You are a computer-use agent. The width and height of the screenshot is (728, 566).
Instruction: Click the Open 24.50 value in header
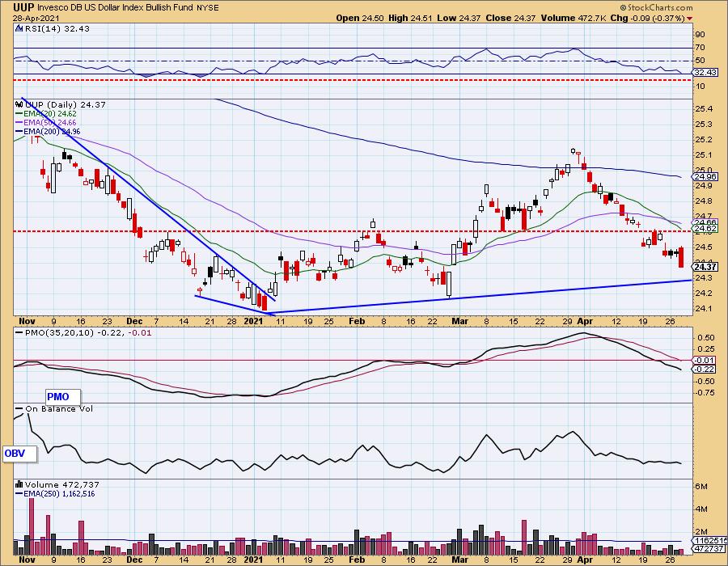(x=360, y=18)
